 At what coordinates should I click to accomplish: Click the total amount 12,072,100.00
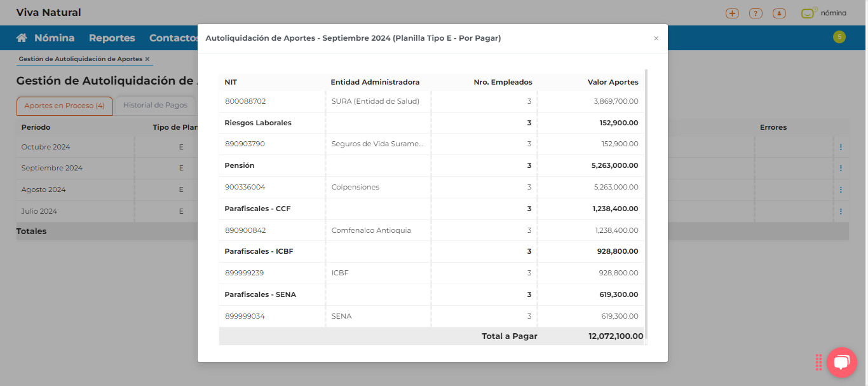616,336
